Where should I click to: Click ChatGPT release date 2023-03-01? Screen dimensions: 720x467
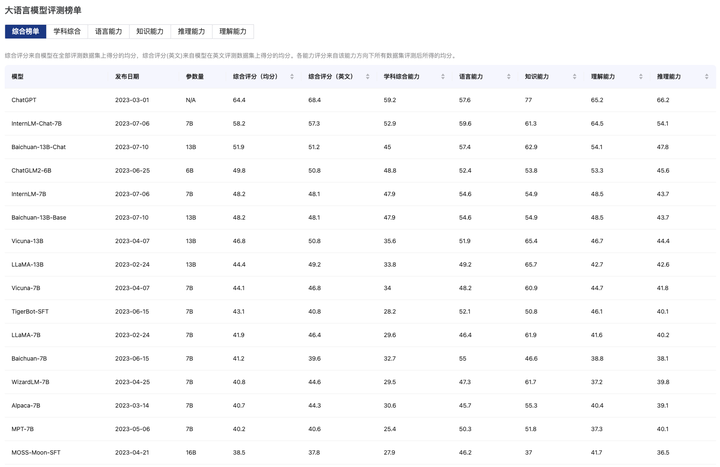tap(132, 100)
